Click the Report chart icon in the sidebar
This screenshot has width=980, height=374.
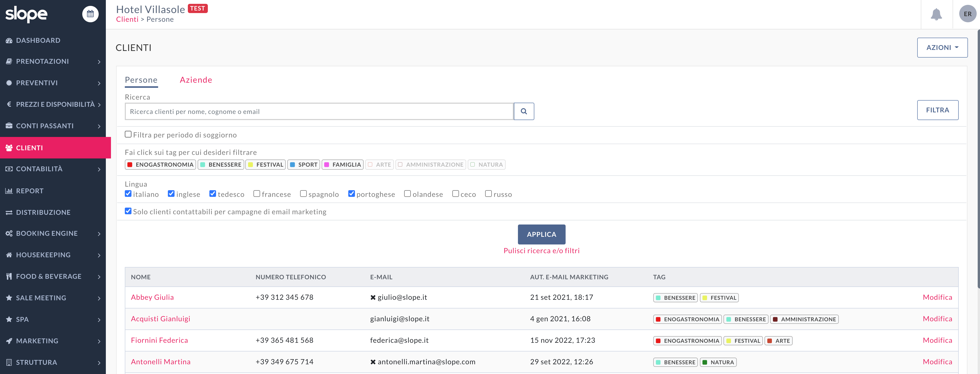[9, 191]
